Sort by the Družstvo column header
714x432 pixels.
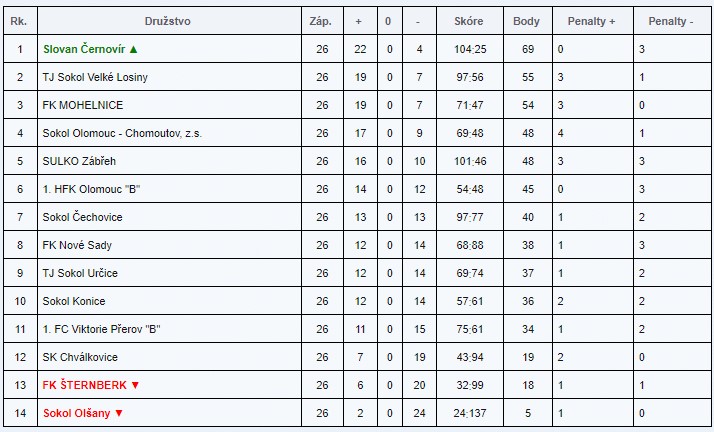click(168, 20)
